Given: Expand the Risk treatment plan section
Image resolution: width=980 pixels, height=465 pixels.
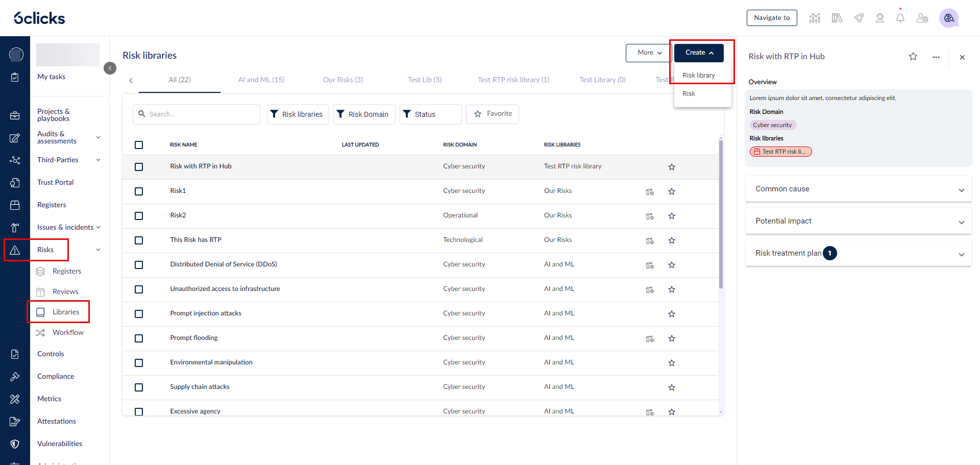Looking at the screenshot, I should (857, 254).
